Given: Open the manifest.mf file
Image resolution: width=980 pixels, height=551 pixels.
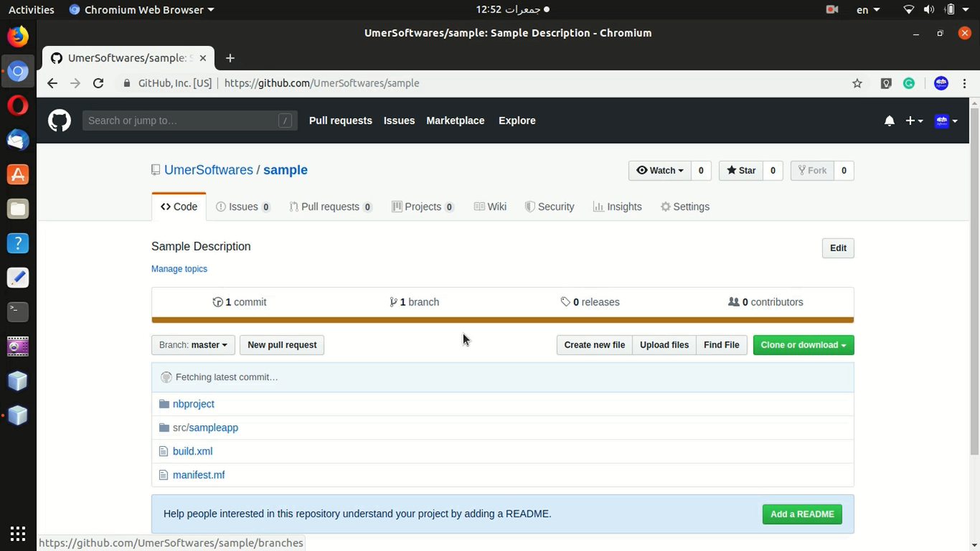Looking at the screenshot, I should click(199, 475).
